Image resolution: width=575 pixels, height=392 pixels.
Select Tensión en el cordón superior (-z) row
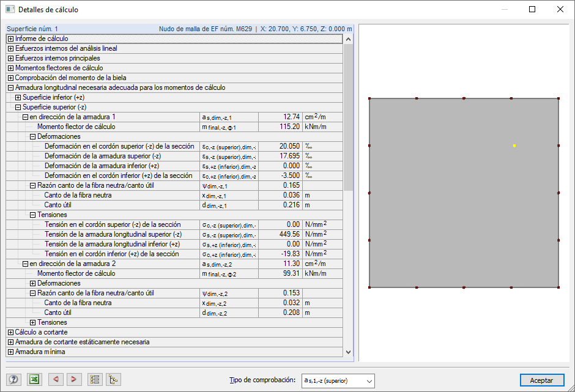click(174, 225)
